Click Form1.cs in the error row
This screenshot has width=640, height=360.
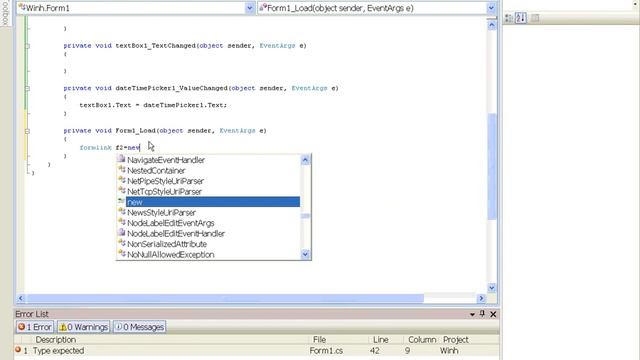326,351
